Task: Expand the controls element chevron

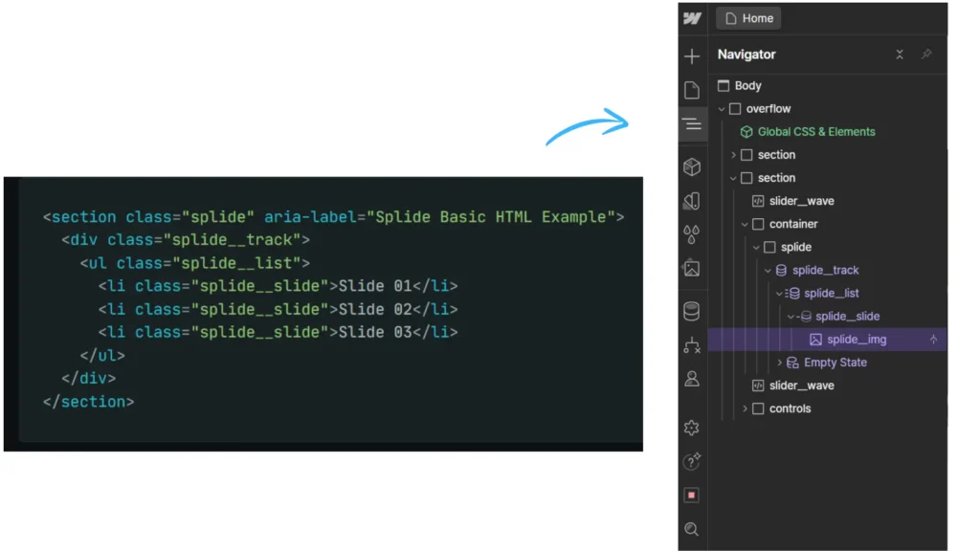Action: pyautogui.click(x=745, y=408)
